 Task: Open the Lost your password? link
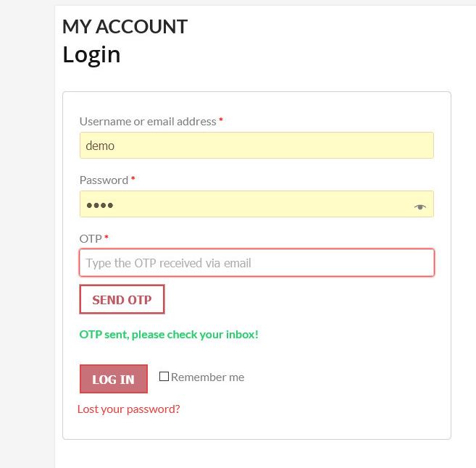coord(129,409)
